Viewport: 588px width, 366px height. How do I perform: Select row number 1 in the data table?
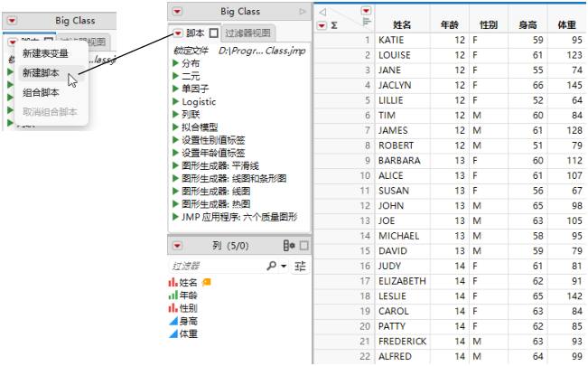[367, 40]
